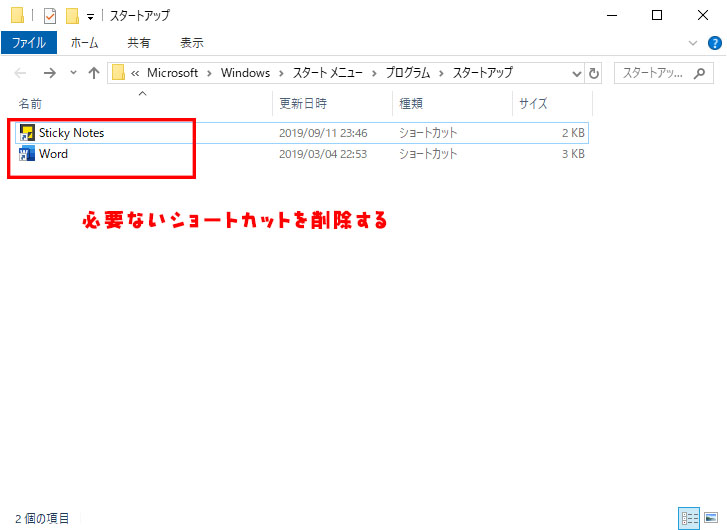
Task: Click the folder icon in address bar
Action: (119, 72)
